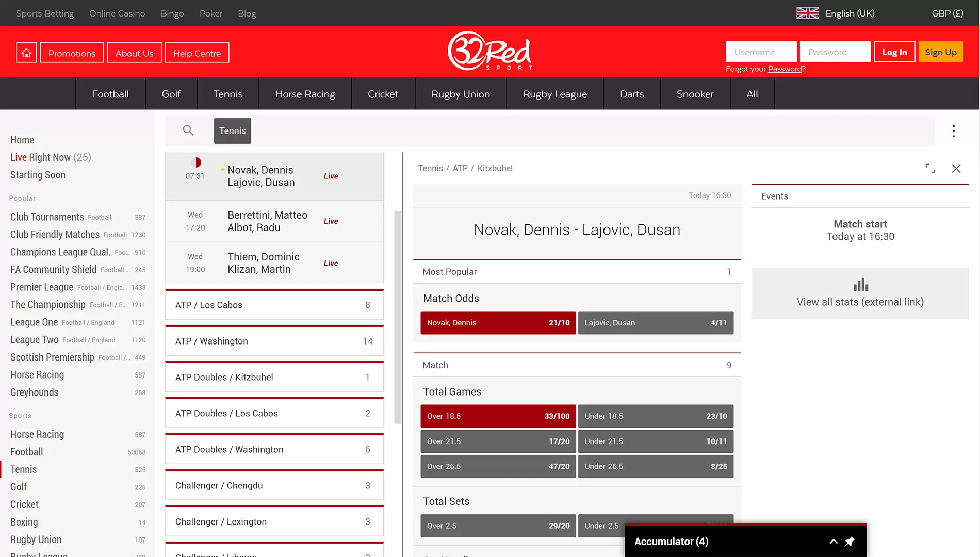View all stats external link
This screenshot has height=557, width=980.
[860, 293]
